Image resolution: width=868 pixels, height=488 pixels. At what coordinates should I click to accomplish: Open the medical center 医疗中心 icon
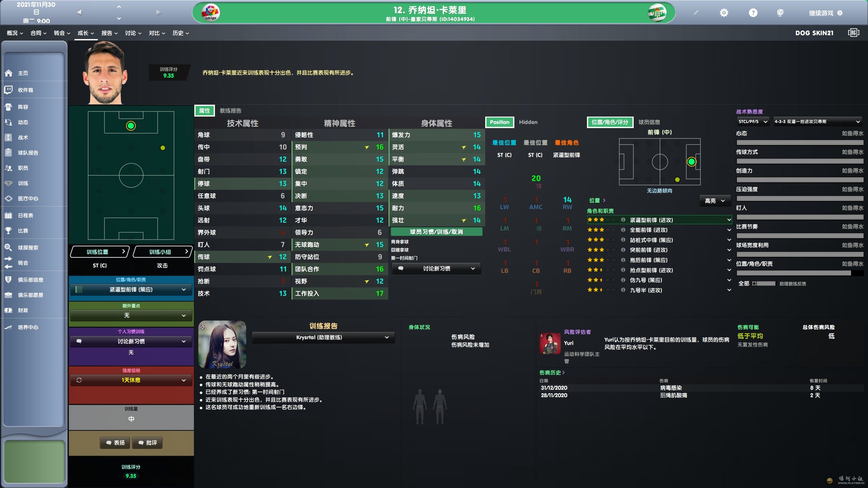click(x=8, y=198)
